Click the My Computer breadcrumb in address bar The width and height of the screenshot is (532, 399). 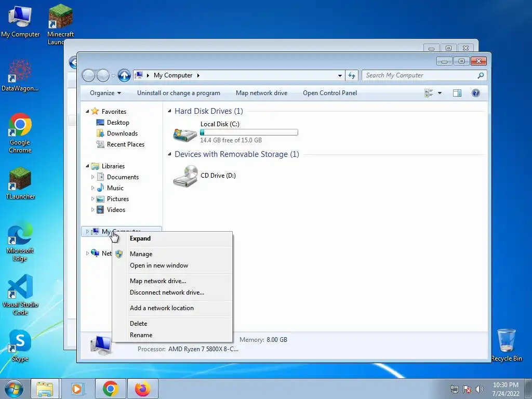pos(173,75)
